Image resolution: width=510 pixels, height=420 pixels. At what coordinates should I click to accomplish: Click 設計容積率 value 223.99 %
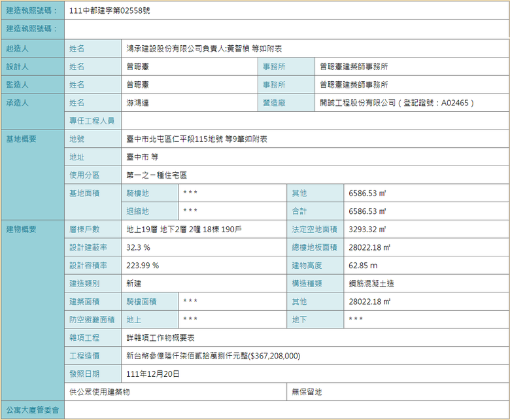pyautogui.click(x=143, y=266)
